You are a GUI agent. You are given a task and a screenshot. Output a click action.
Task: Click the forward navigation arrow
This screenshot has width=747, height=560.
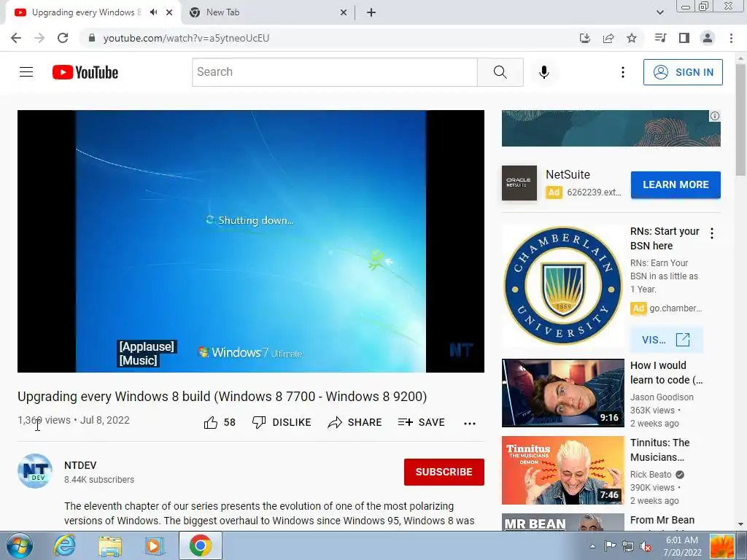(39, 38)
